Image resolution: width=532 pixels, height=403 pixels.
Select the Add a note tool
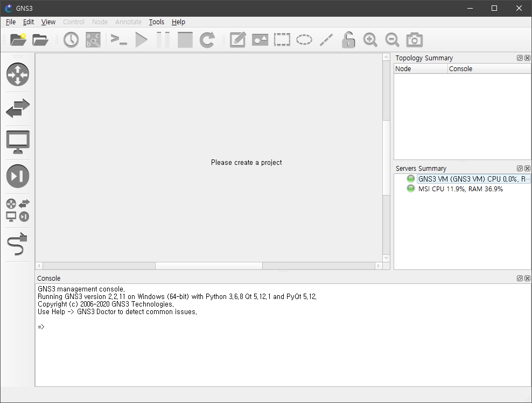(238, 40)
